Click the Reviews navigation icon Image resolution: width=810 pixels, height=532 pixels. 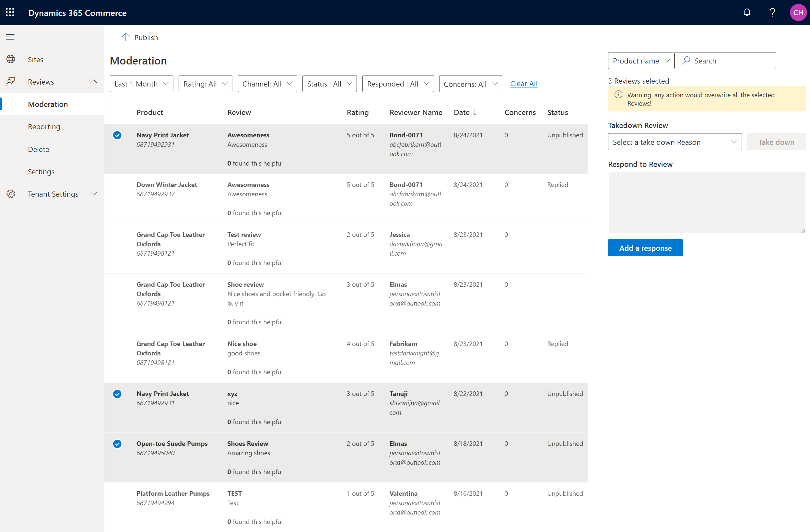point(11,81)
